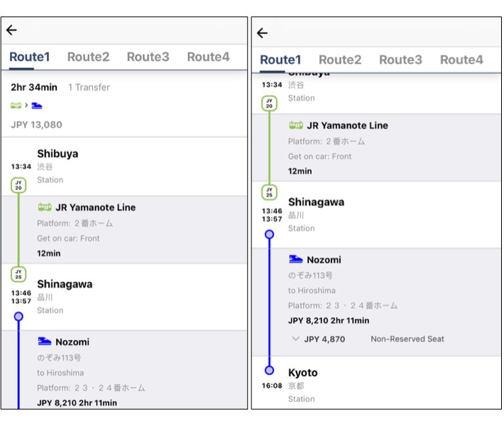
Task: Switch to Route2 tab on left screen
Action: pyautogui.click(x=89, y=57)
